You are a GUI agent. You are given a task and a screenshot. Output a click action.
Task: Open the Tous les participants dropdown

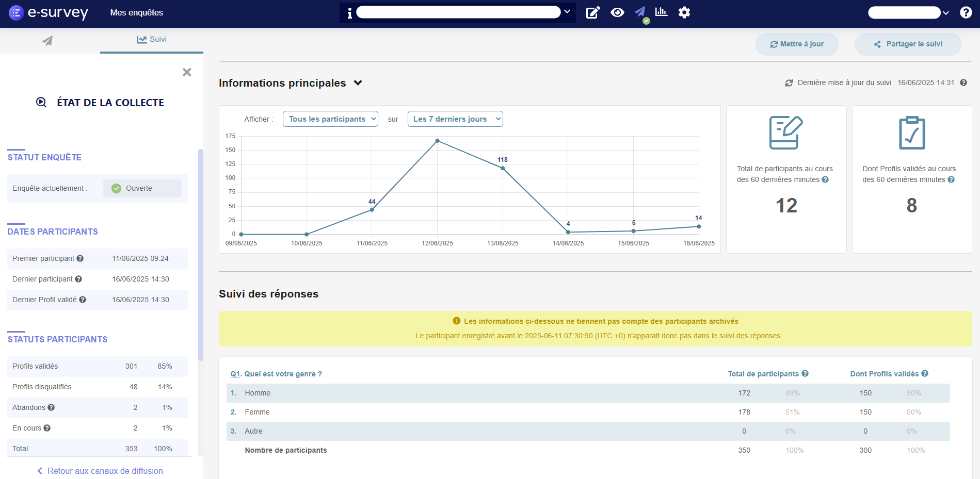(330, 119)
